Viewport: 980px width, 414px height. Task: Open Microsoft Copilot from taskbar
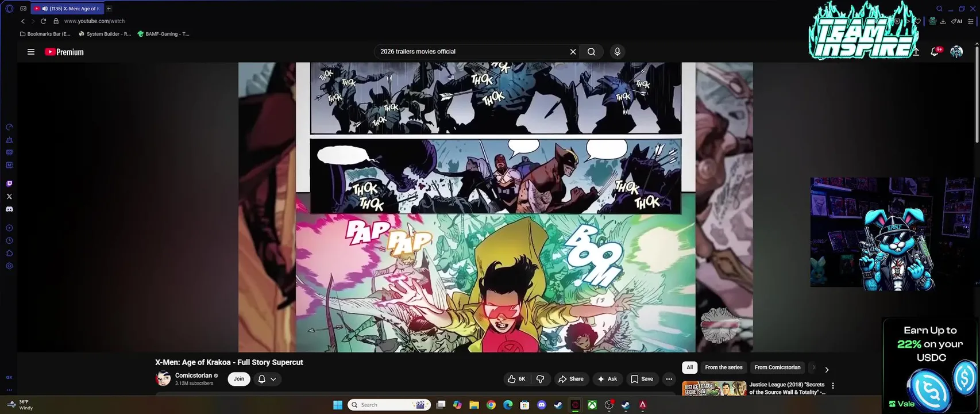point(457,405)
